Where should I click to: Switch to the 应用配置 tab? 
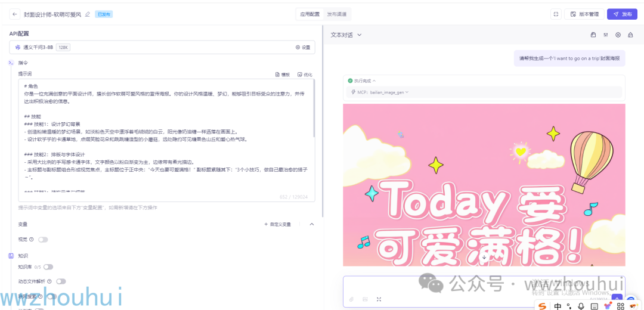[x=309, y=14]
